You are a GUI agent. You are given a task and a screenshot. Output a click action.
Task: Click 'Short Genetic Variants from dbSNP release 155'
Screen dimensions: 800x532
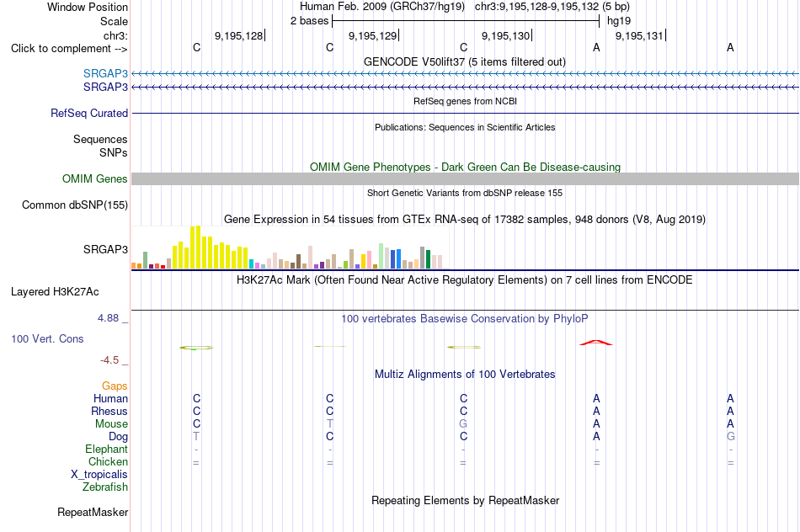point(465,193)
